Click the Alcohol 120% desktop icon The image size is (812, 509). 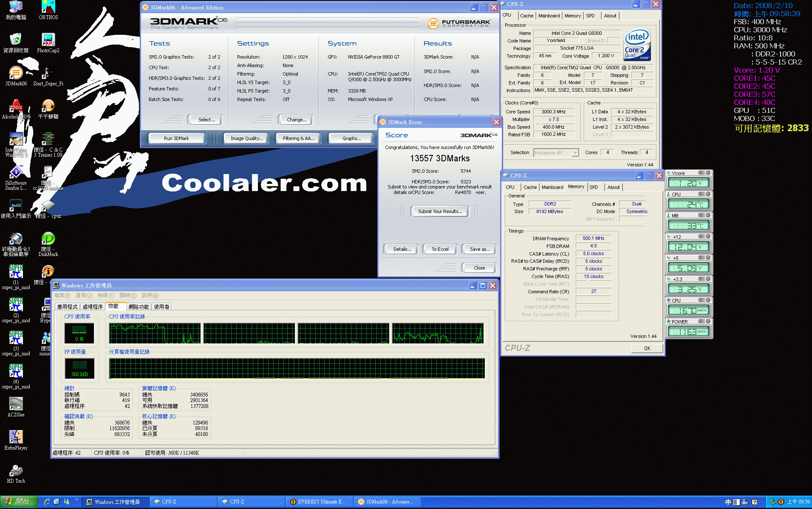click(16, 109)
